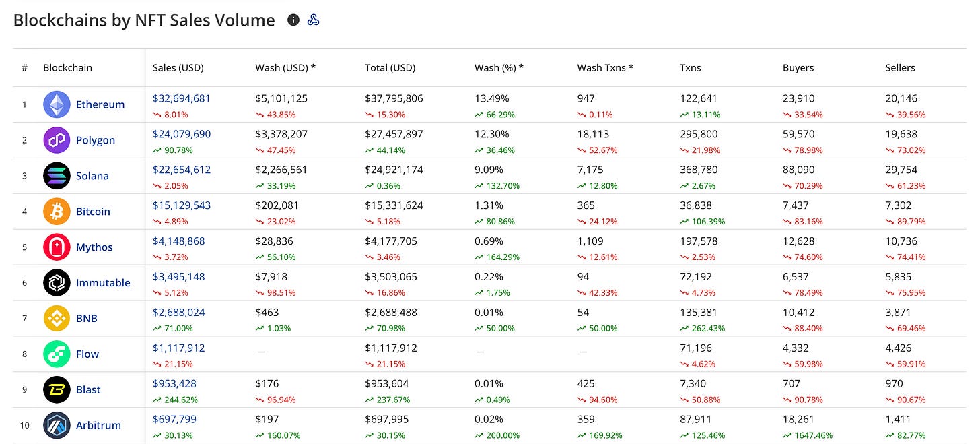Viewport: 980px width, 444px height.
Task: Click the # rank column header
Action: (x=24, y=68)
